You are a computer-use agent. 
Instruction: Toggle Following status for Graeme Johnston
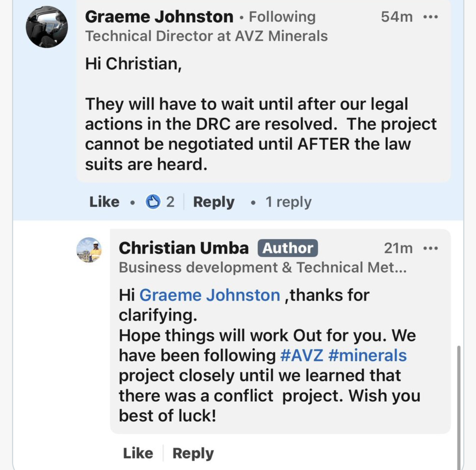[x=282, y=17]
